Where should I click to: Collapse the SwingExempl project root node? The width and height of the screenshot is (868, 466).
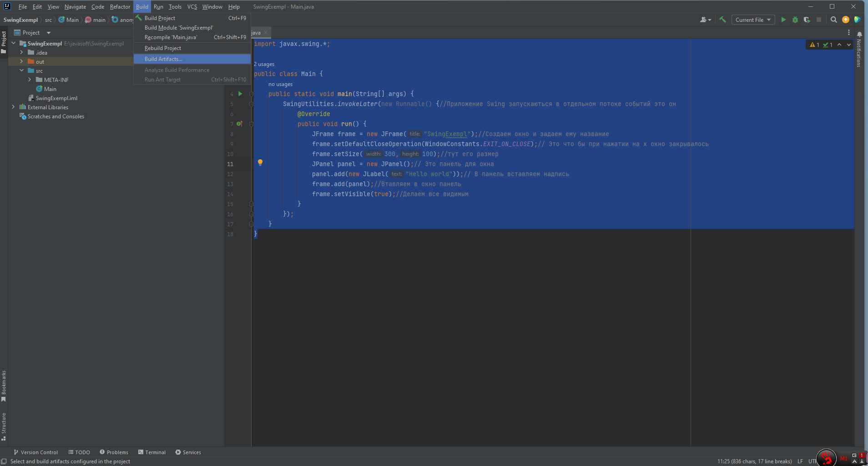point(14,43)
